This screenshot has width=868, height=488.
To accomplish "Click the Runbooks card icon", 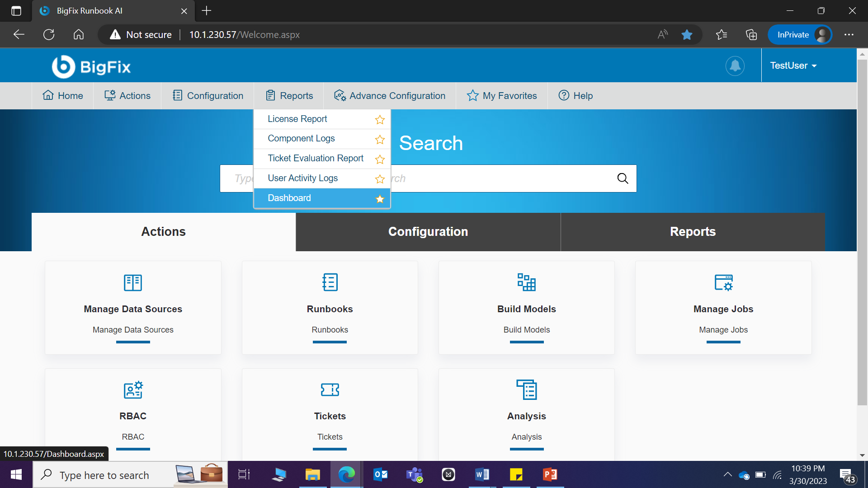I will coord(330,283).
